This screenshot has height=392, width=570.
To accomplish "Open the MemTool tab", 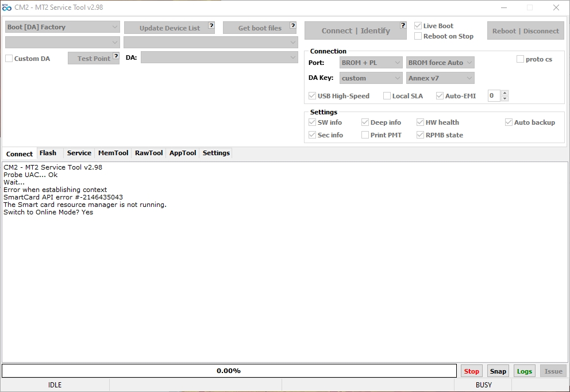I will point(113,153).
